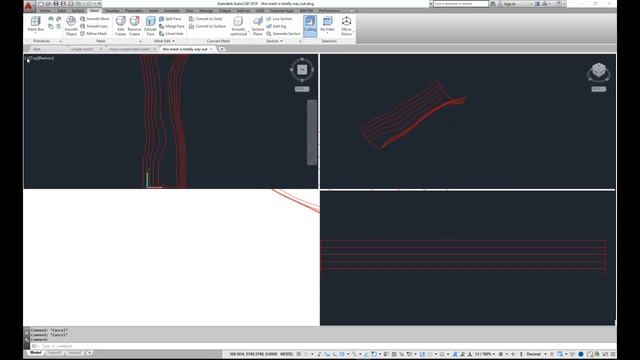Open the Primitives panel dialog launcher arrow
Image resolution: width=640 pixels, height=360 pixels.
coord(60,41)
